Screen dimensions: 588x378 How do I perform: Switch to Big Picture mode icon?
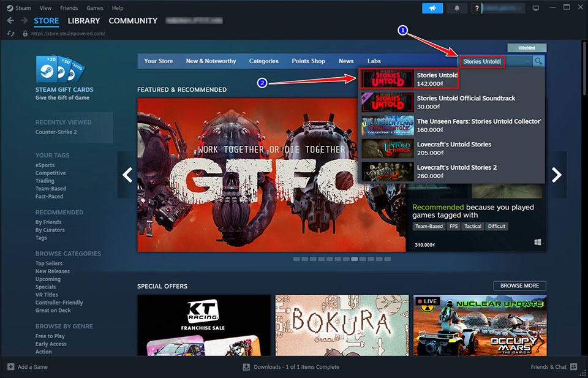[x=536, y=8]
